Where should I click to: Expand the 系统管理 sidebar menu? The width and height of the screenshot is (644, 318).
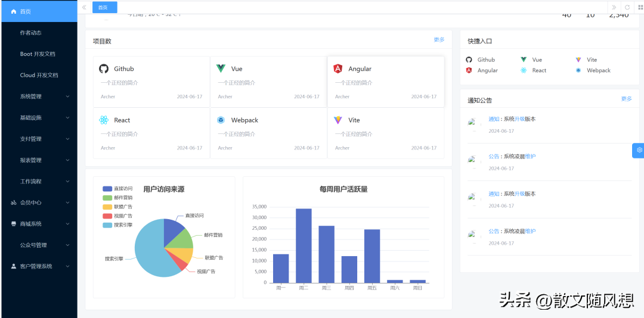tap(39, 96)
